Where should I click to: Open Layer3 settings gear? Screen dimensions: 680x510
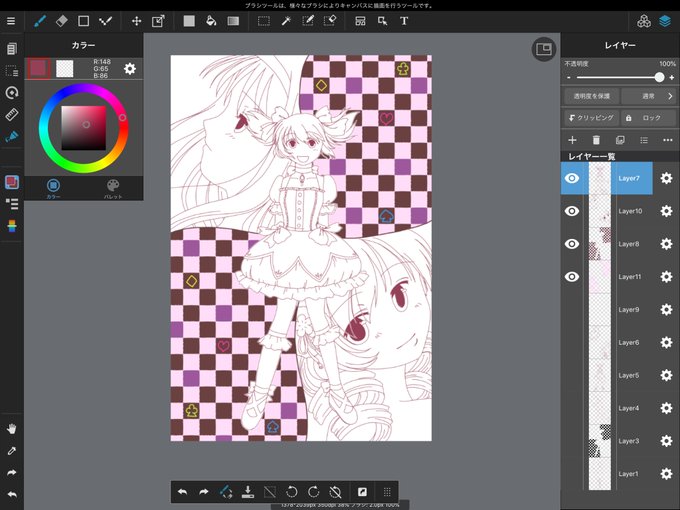pos(666,441)
